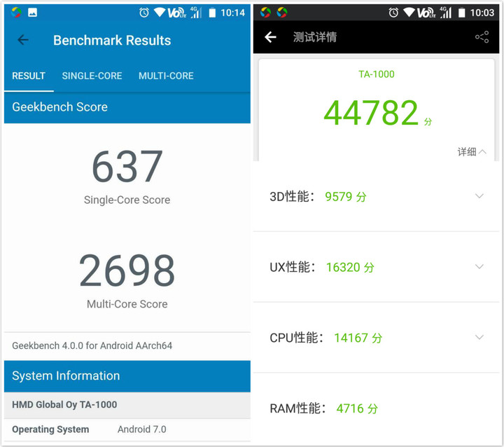This screenshot has width=504, height=447.
Task: Tap the 10:14 clock in status bar
Action: pos(232,13)
